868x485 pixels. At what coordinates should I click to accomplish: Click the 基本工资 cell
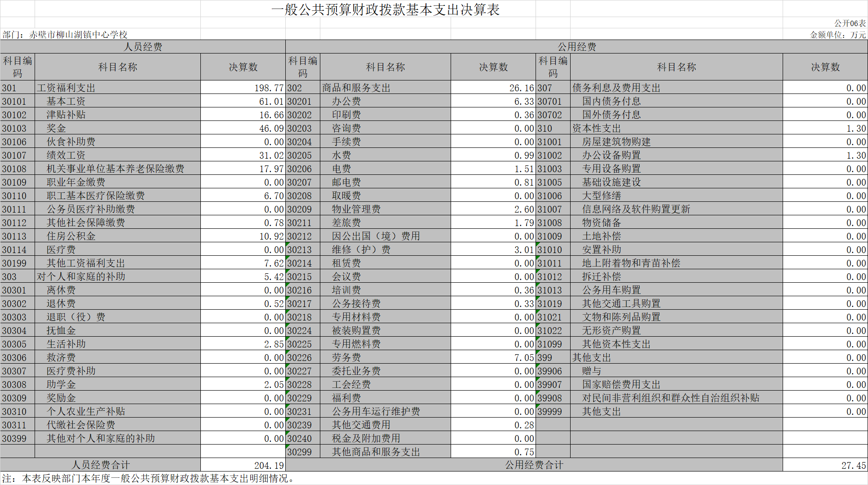118,101
